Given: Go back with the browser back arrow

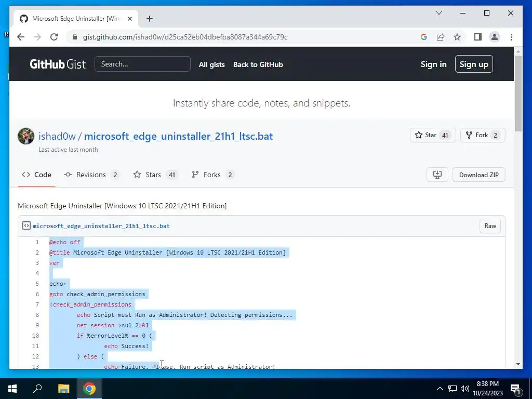Looking at the screenshot, I should point(21,37).
